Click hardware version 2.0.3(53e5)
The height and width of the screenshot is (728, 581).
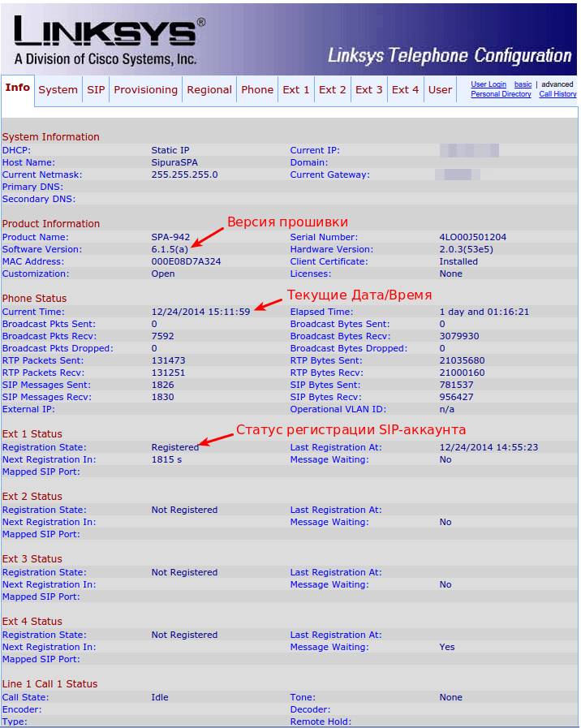467,249
